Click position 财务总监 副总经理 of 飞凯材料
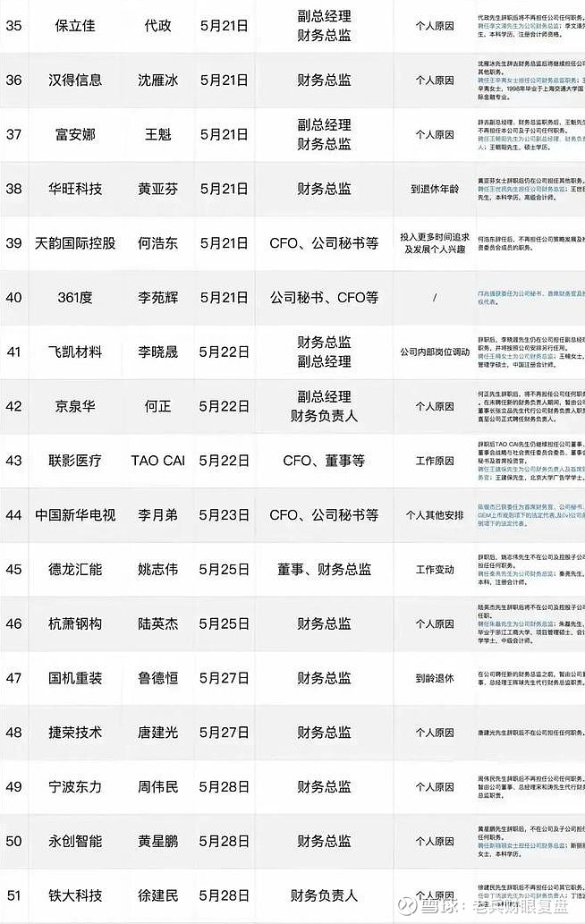 [324, 352]
